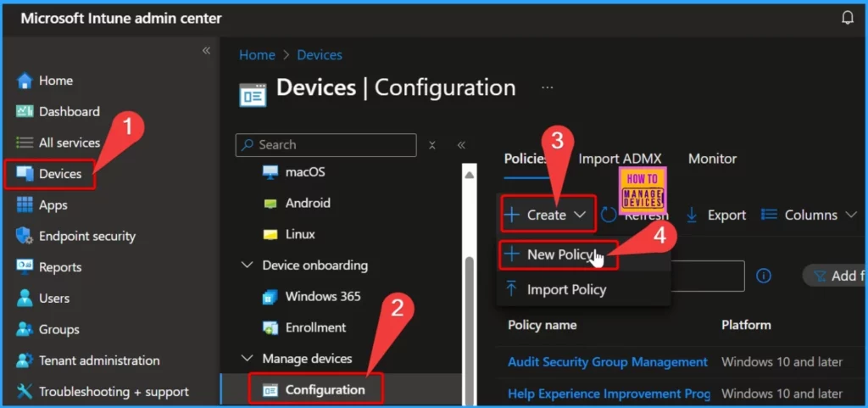Screen dimensions: 868x408
Task: Collapse the main navigation sidebar chevron
Action: (206, 50)
